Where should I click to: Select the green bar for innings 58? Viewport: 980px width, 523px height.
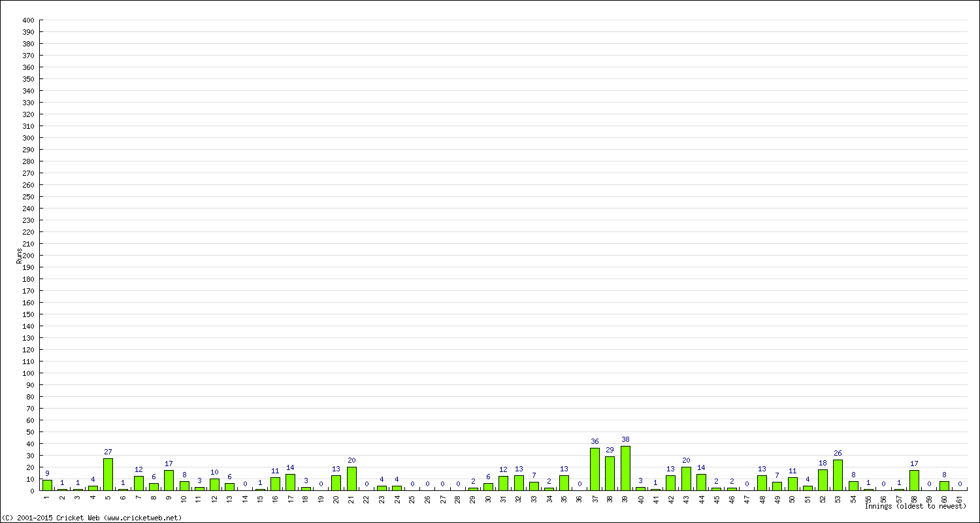tap(915, 481)
